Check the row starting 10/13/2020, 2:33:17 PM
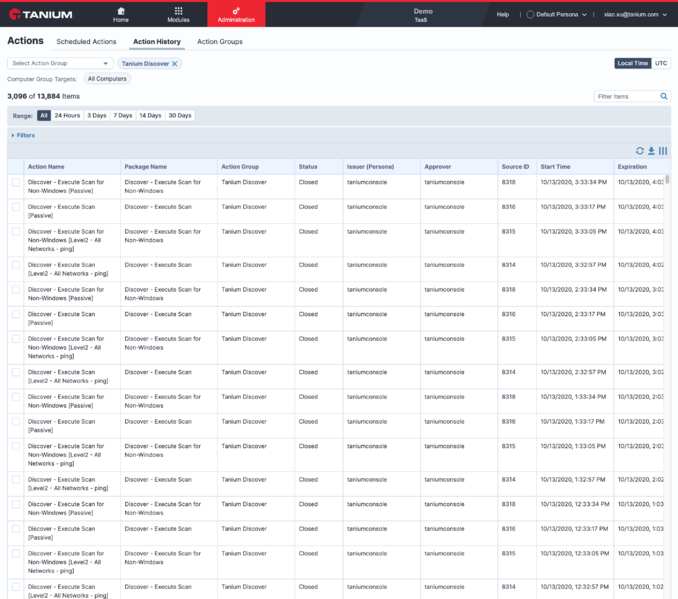 [x=16, y=314]
